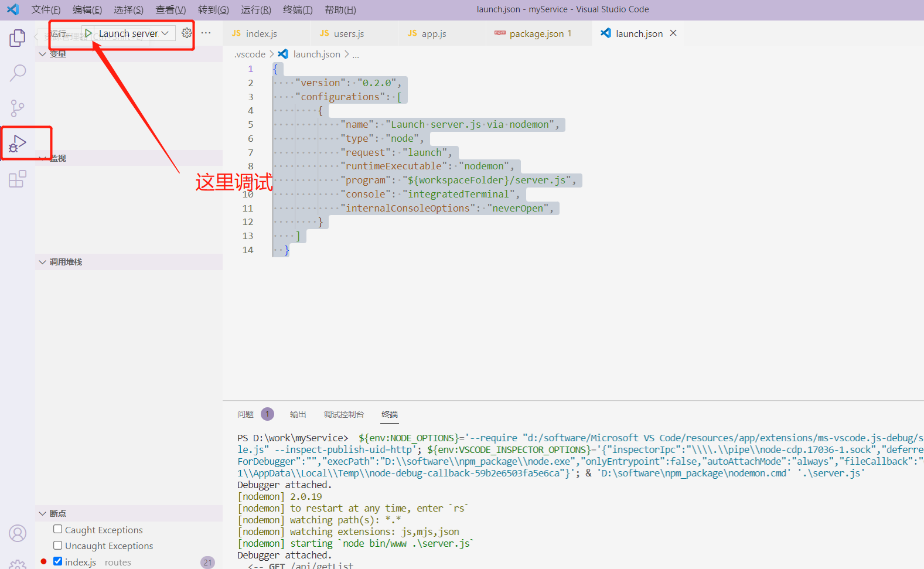Click the "name" line with Launch server.js via nodemon
Screen dimensions: 924x569
[449, 124]
